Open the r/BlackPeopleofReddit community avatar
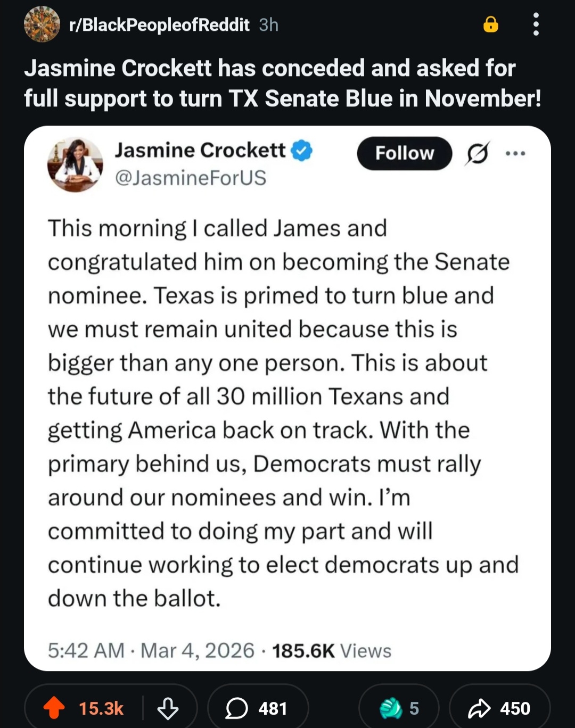This screenshot has width=575, height=728. [42, 24]
